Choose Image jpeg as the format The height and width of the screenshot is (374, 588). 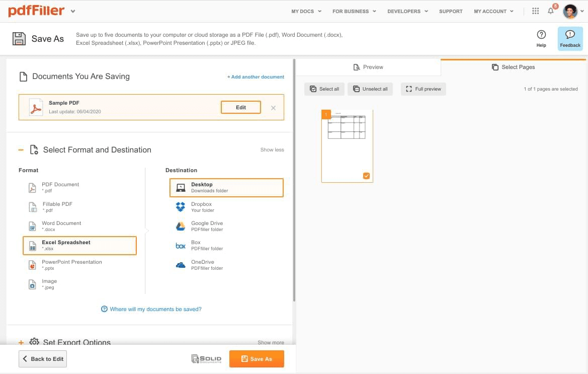(79, 284)
